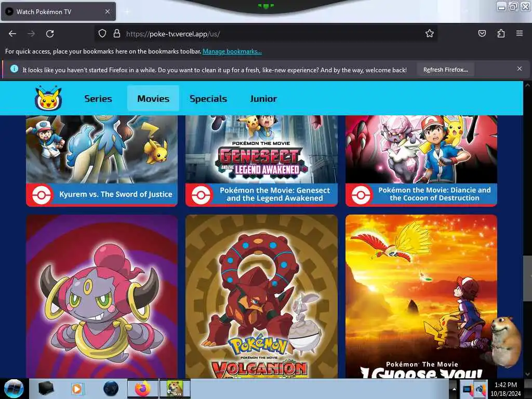Viewport: 532px width, 399px height.
Task: Bookmark this page with the star icon
Action: click(430, 33)
